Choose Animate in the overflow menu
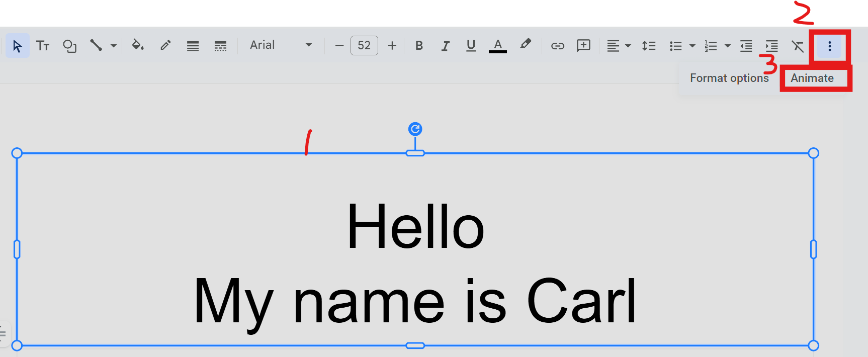Viewport: 868px width, 357px height. (812, 78)
